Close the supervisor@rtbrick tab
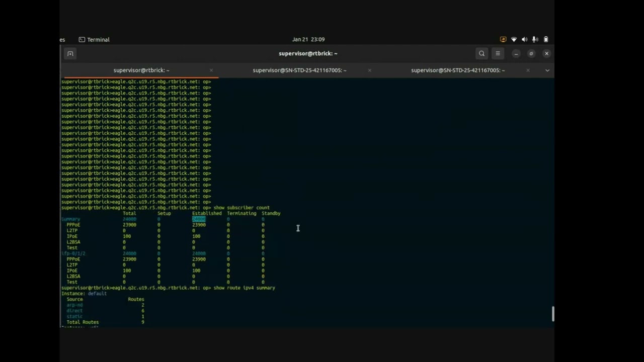Screen dimensions: 644x362 tap(211, 70)
